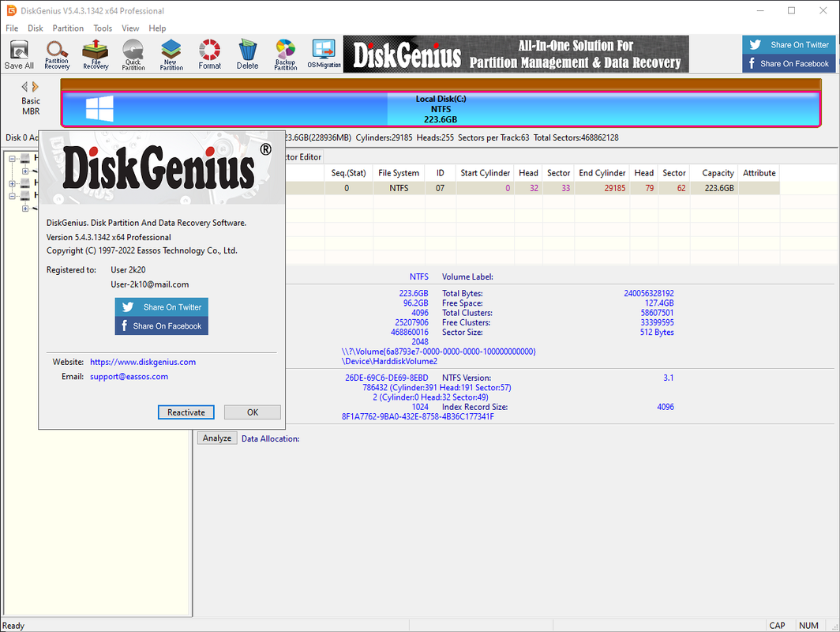Expand the second disk in the tree

click(x=12, y=183)
